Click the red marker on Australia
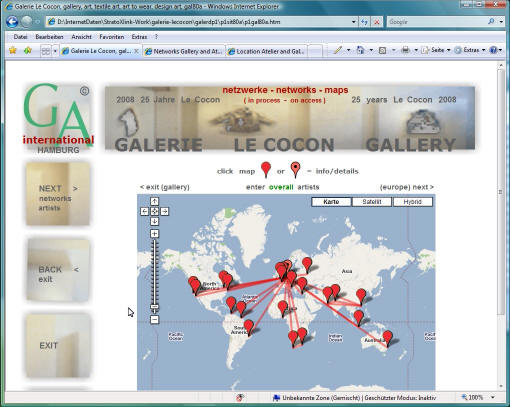 tap(387, 338)
